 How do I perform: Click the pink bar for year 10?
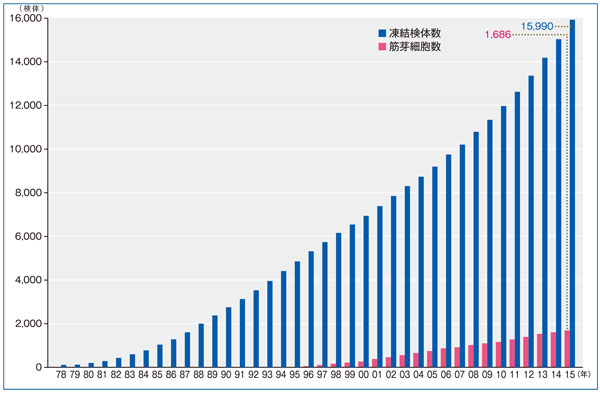point(498,354)
